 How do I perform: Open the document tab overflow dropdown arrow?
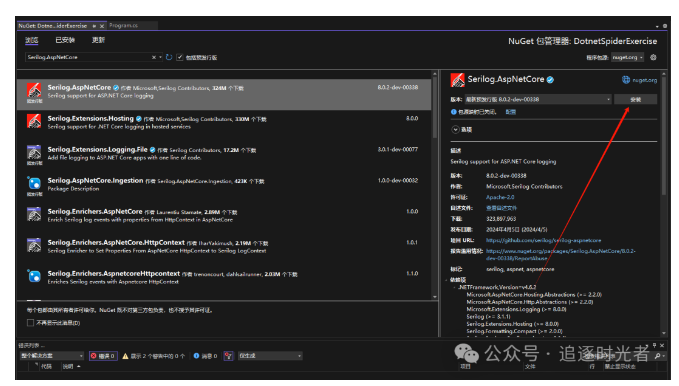(657, 26)
